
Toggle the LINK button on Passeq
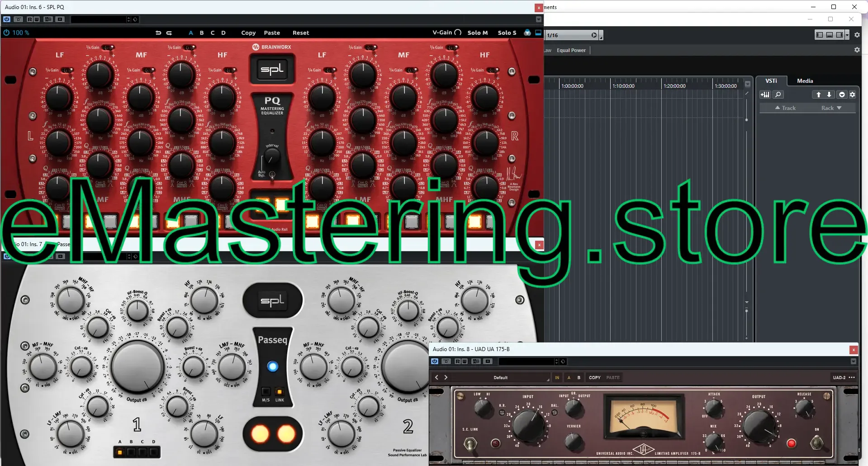coord(280,392)
